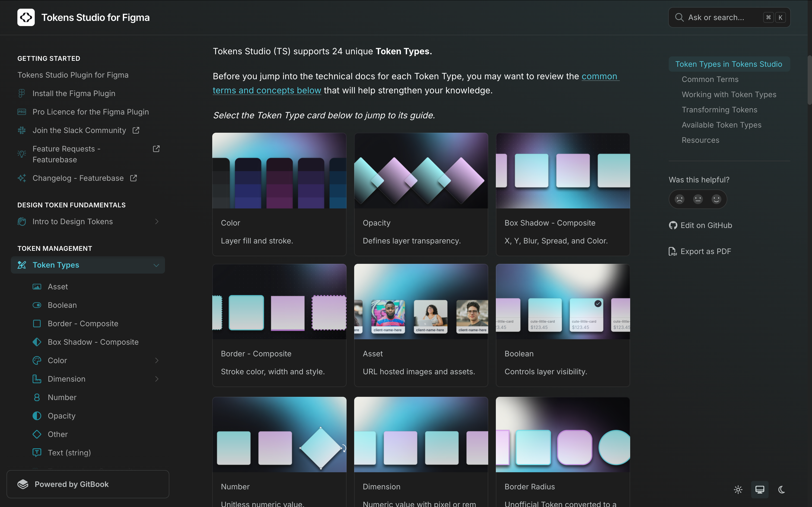Click the Token Types sidebar icon
Screen dimensions: 812x507
tap(22, 265)
